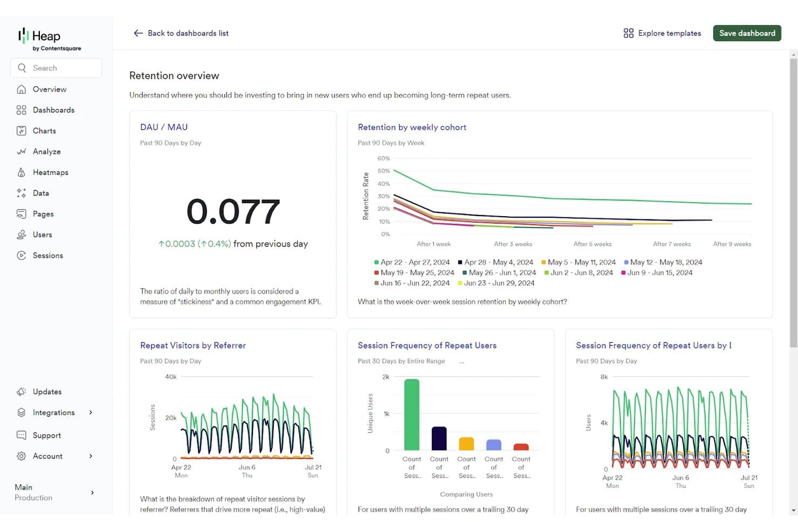Image resolution: width=798 pixels, height=532 pixels.
Task: Open Retention by weekly cohort chart title
Action: point(412,127)
